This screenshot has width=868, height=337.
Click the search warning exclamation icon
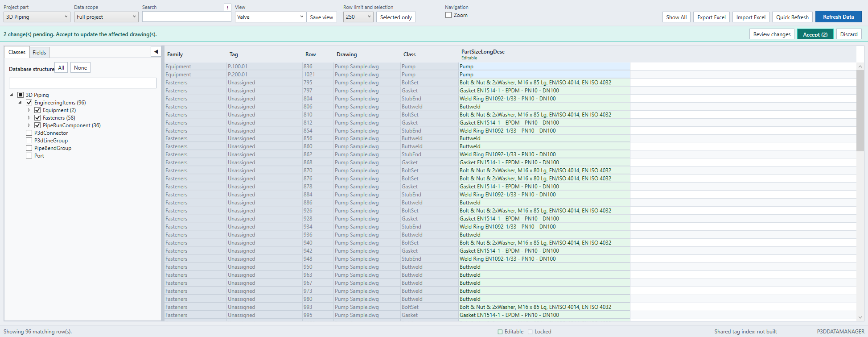[x=227, y=7]
